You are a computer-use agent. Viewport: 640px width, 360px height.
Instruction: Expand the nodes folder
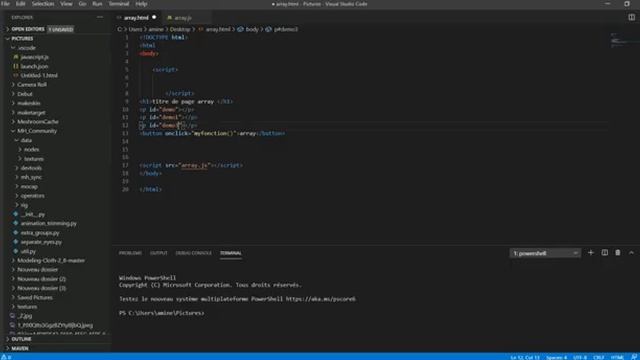click(31, 149)
